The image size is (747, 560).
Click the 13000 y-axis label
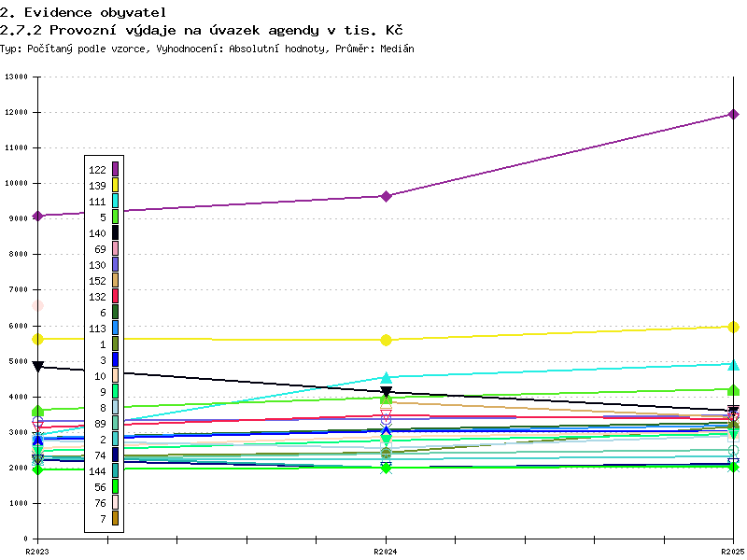pos(17,77)
